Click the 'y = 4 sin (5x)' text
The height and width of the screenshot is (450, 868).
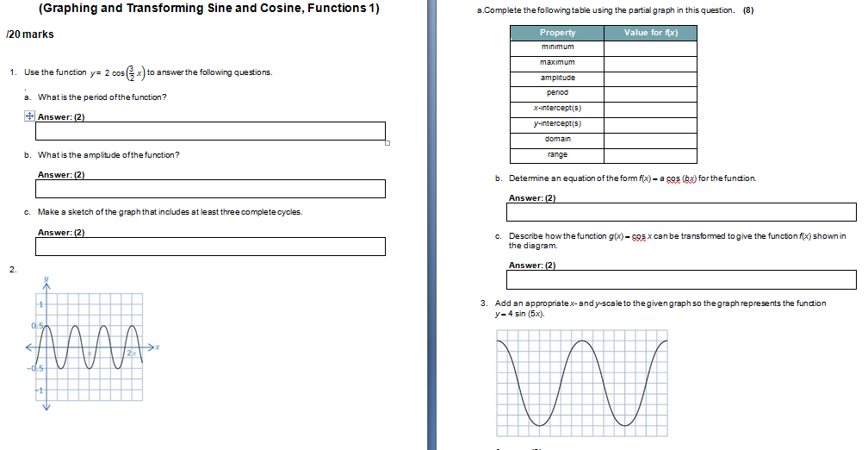click(519, 314)
